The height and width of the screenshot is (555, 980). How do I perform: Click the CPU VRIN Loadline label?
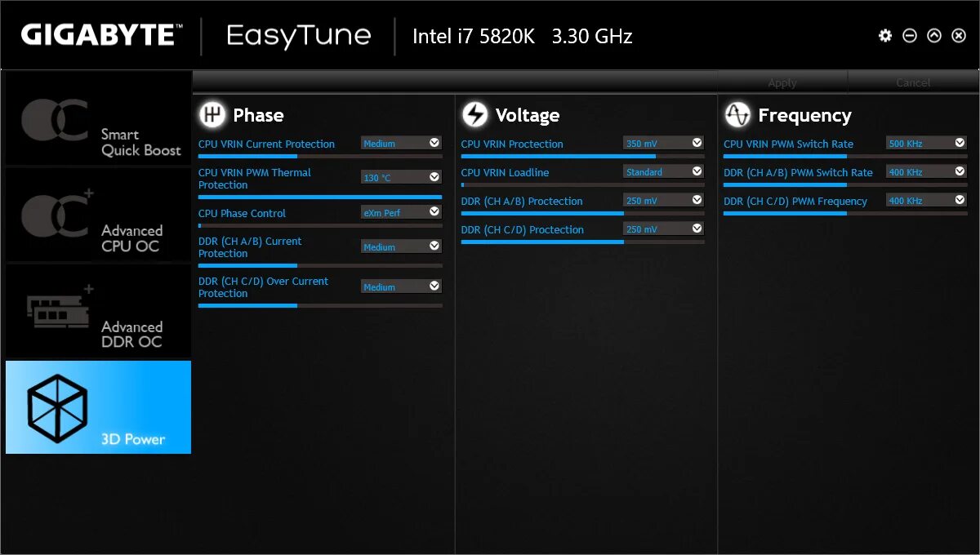point(505,172)
